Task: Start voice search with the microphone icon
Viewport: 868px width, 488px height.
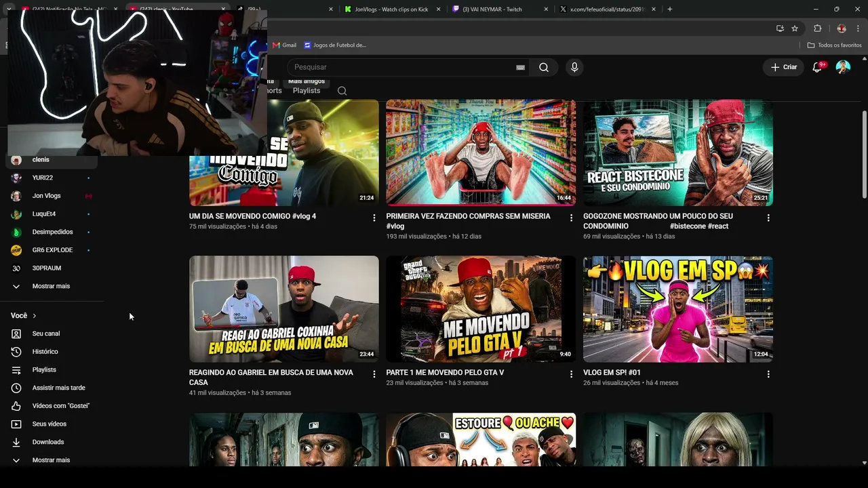Action: click(574, 67)
